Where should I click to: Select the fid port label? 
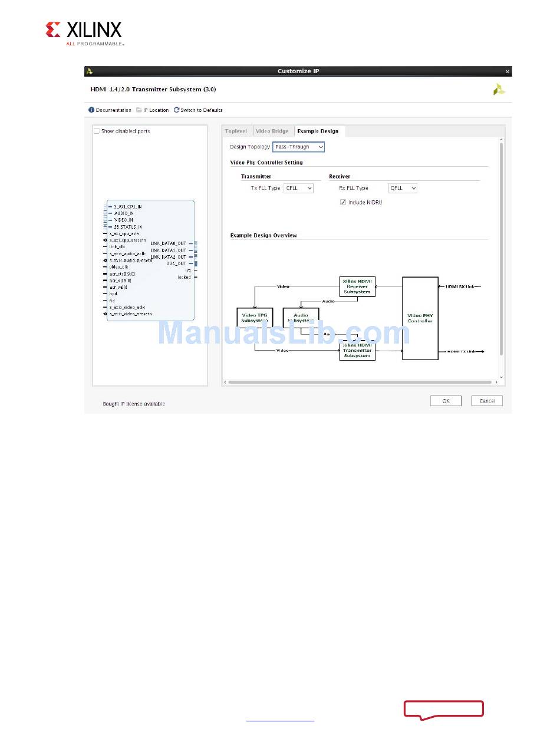(112, 301)
